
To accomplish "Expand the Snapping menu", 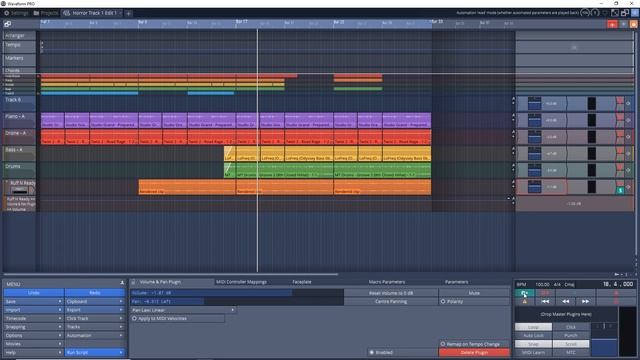I will tap(34, 327).
